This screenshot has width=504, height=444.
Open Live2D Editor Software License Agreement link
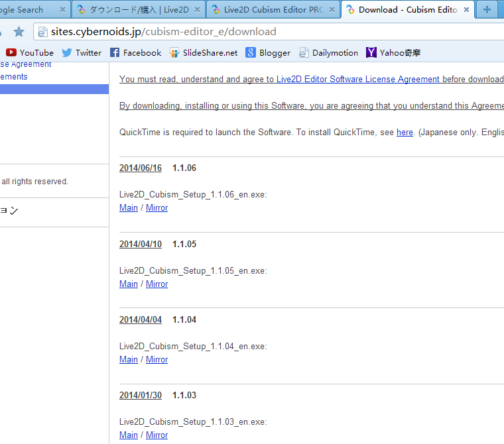[x=357, y=79]
